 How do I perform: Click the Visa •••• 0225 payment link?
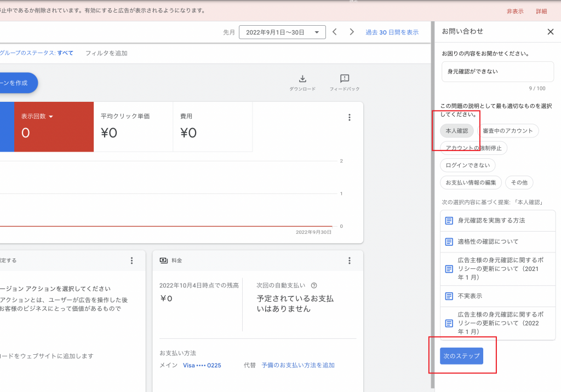click(202, 365)
